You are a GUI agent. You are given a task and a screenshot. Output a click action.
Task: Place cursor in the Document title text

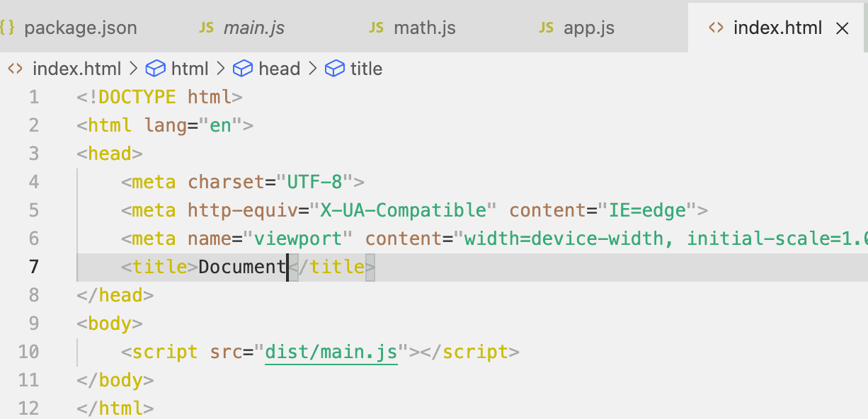coord(241,267)
